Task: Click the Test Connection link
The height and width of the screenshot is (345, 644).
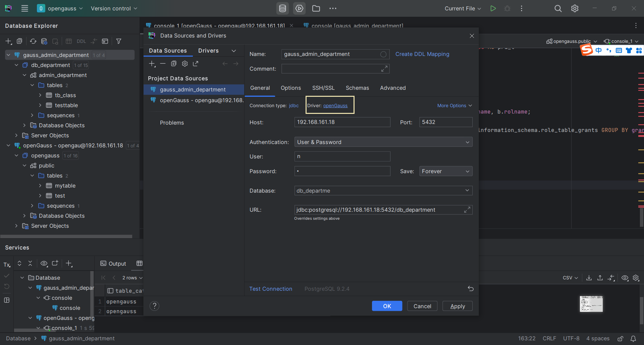Action: coord(271,289)
